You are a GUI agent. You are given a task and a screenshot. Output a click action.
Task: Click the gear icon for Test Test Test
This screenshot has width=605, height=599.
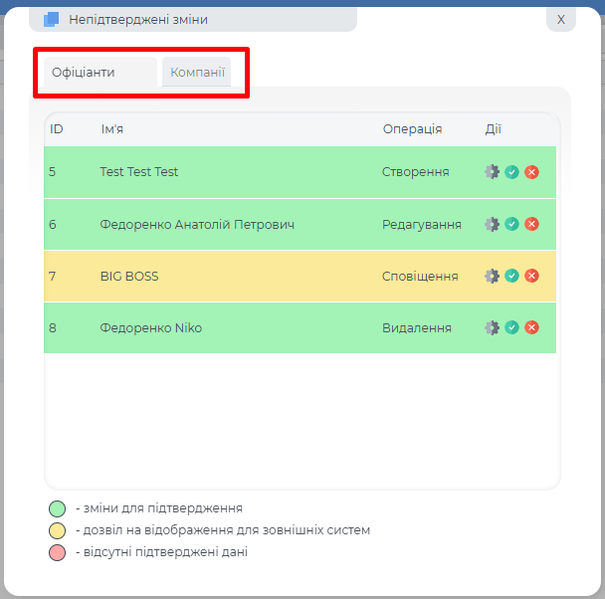click(x=491, y=172)
